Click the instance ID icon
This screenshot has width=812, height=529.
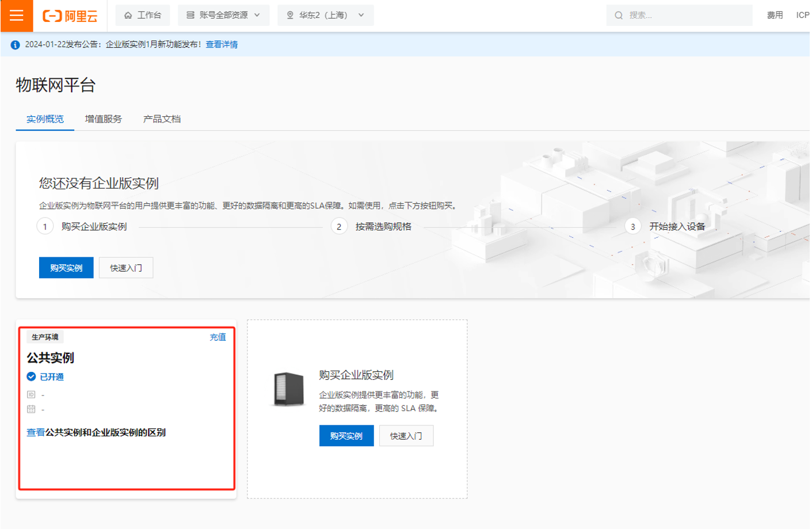[31, 394]
